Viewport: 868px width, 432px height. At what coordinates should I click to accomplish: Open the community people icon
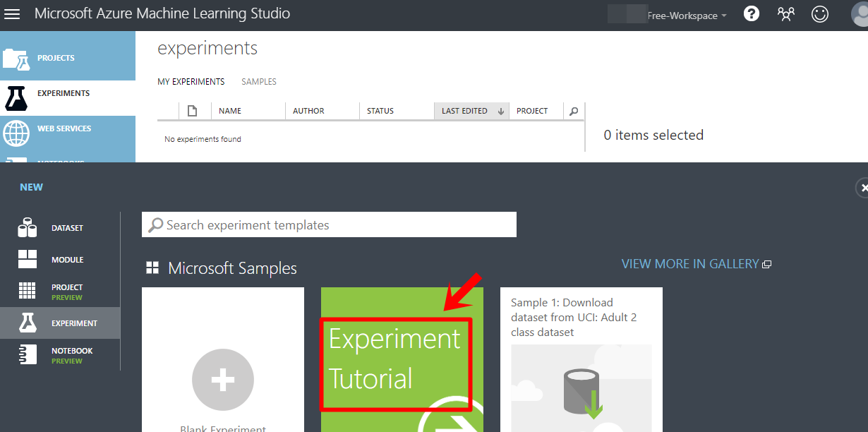pos(786,14)
